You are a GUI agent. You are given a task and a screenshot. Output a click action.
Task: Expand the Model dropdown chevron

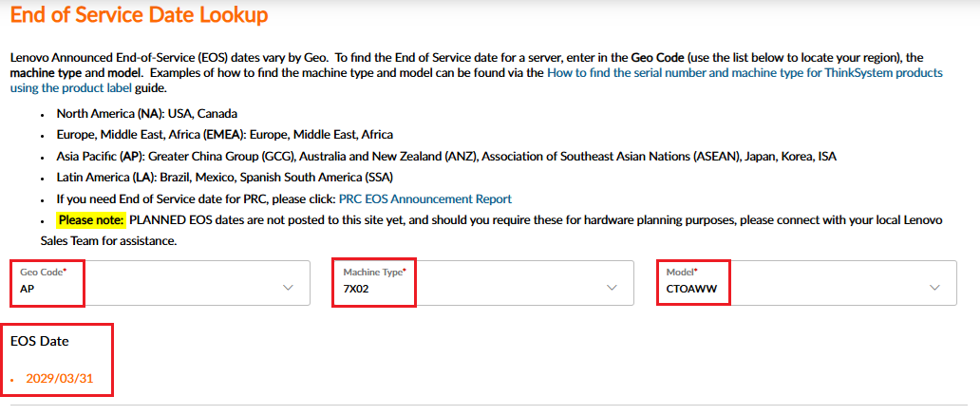(935, 288)
